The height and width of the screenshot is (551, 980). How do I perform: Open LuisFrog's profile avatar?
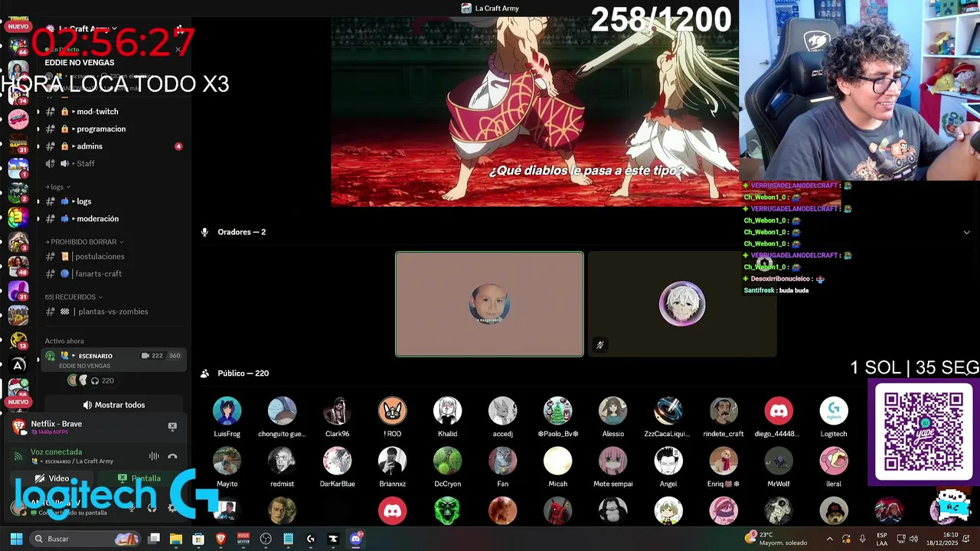coord(227,411)
